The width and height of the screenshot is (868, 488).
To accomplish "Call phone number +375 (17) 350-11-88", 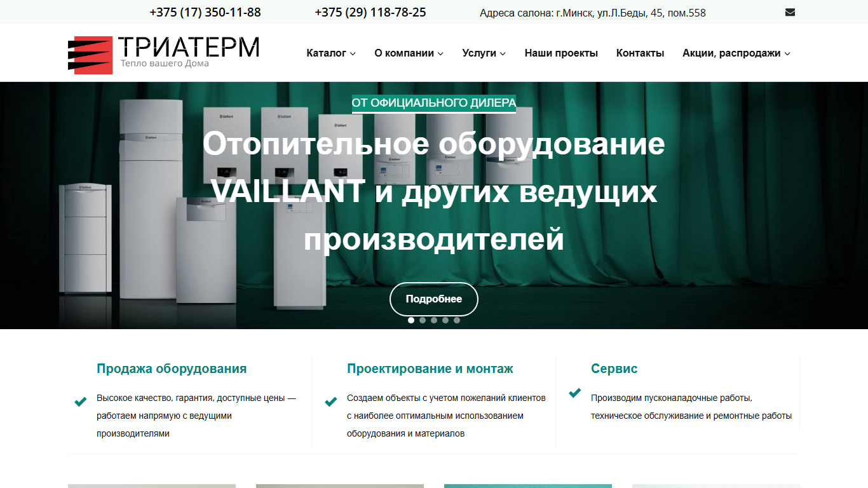I will coord(205,13).
